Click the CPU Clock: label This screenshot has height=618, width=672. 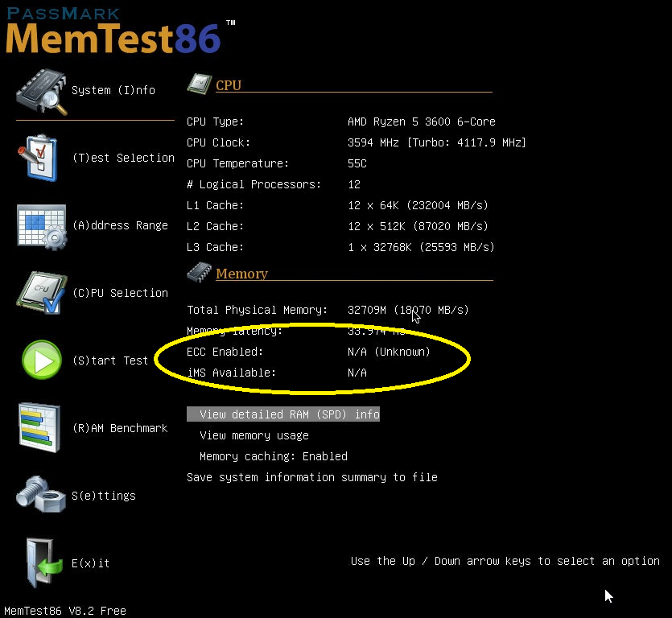218,142
